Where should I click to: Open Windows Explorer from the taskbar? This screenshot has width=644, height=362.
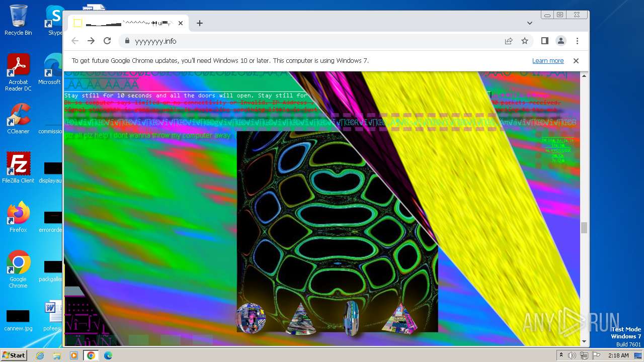pos(57,355)
